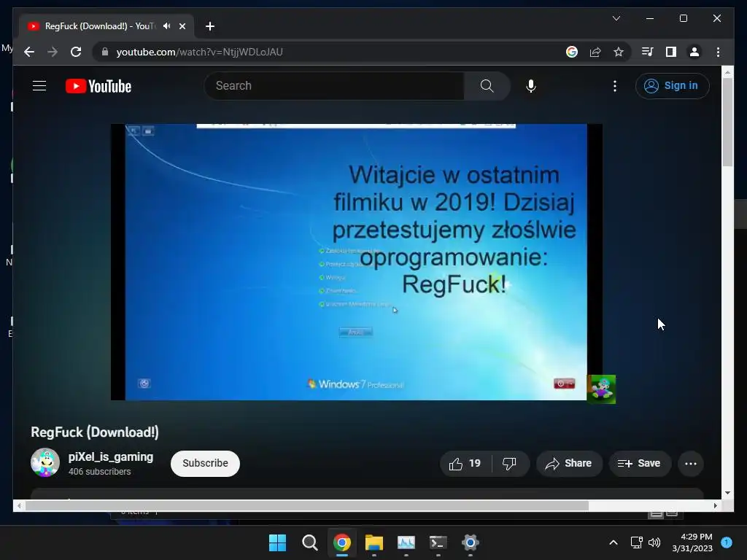Click the search magnifier button on YouTube

[487, 86]
